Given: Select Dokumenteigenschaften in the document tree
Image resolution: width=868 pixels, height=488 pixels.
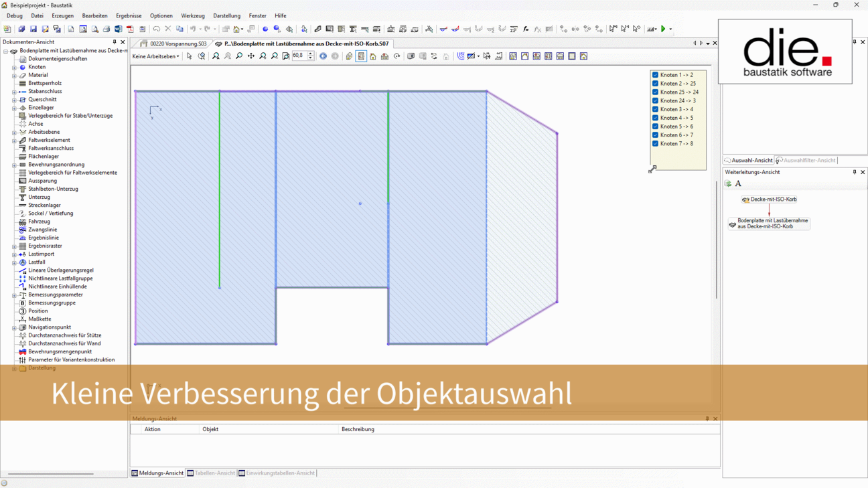Looking at the screenshot, I should [x=57, y=59].
